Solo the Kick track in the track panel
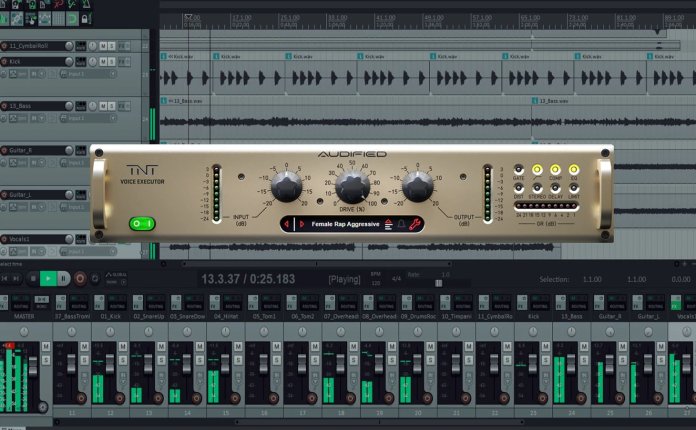This screenshot has height=430, width=696. (111, 61)
